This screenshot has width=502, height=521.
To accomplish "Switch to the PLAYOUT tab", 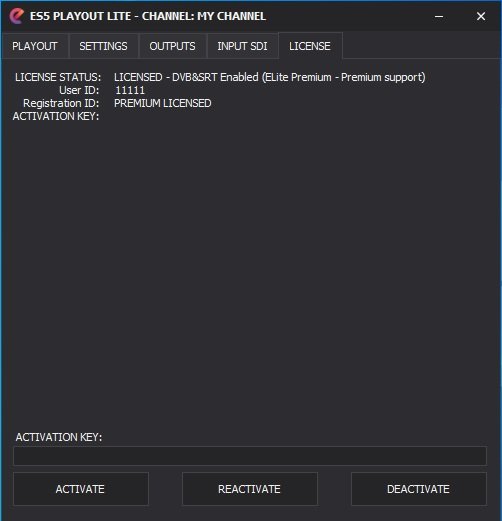I will click(35, 46).
